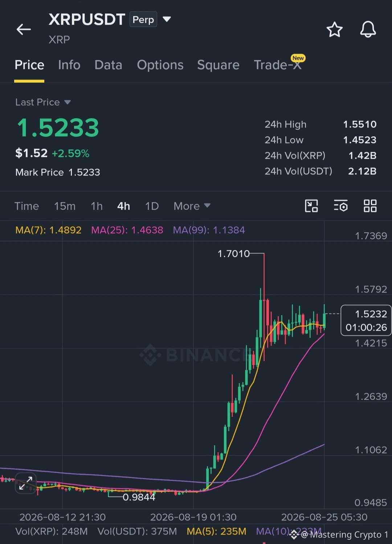Open the chart indicator settings icon
392x544 pixels.
pyautogui.click(x=340, y=206)
